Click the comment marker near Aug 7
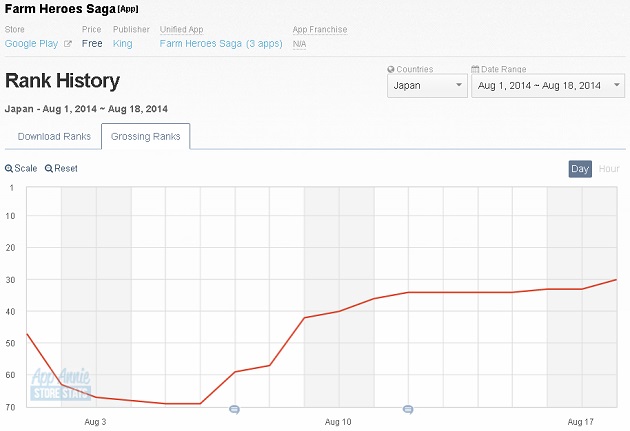This screenshot has width=630, height=431. click(235, 409)
